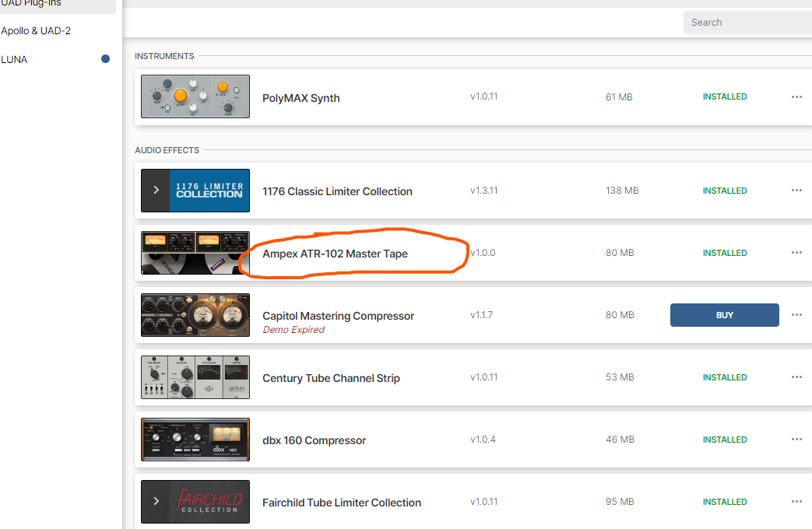Click the AUDIO EFFECTS section header
Image resolution: width=812 pixels, height=529 pixels.
pyautogui.click(x=167, y=150)
